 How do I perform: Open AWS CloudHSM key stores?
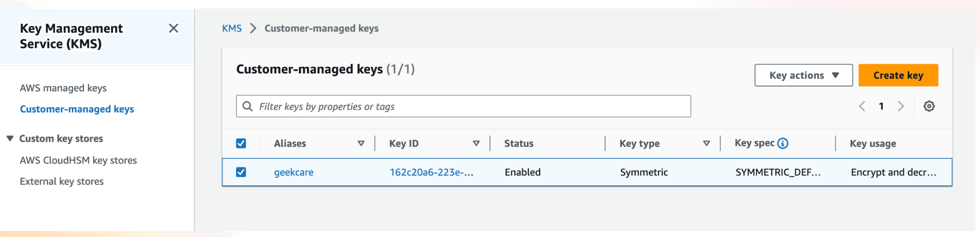point(78,160)
